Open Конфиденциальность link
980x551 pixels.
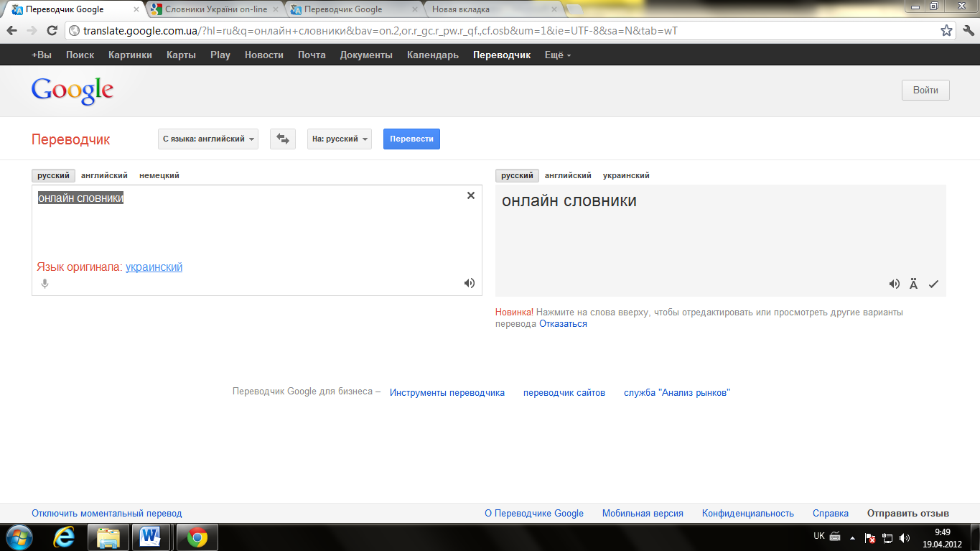click(748, 514)
